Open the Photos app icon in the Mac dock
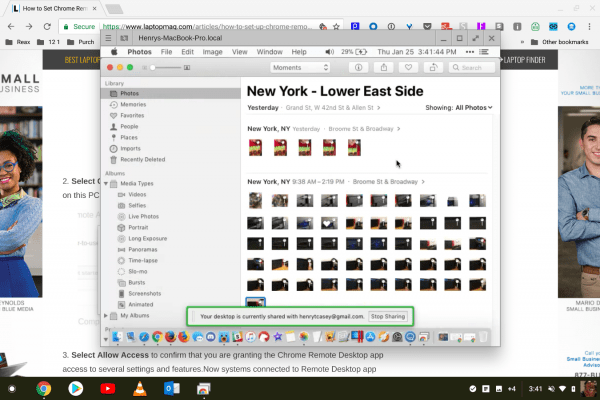This screenshot has width=600, height=400. tap(304, 337)
